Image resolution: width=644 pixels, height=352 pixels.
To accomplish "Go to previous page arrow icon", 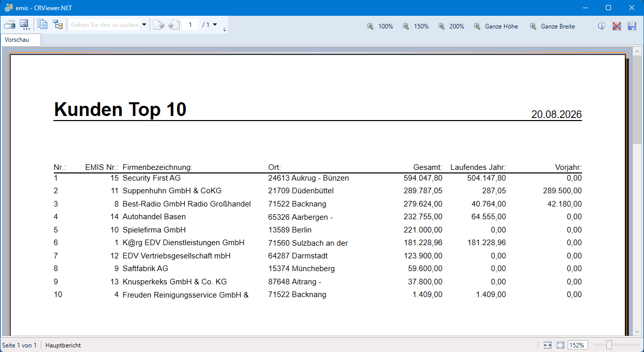I will 159,24.
